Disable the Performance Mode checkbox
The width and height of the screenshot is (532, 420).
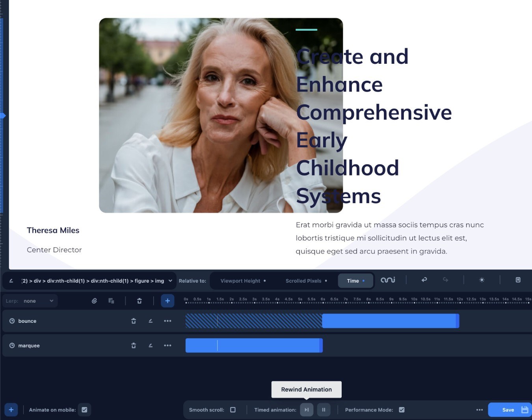click(x=402, y=410)
